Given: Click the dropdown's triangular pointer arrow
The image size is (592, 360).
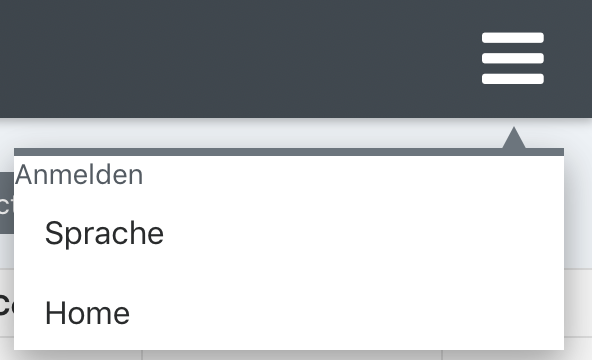Looking at the screenshot, I should [x=513, y=138].
